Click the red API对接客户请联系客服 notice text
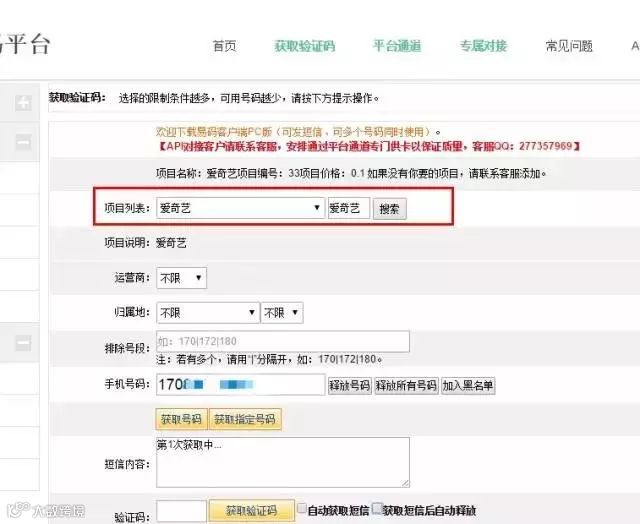This screenshot has width=640, height=524. click(369, 146)
